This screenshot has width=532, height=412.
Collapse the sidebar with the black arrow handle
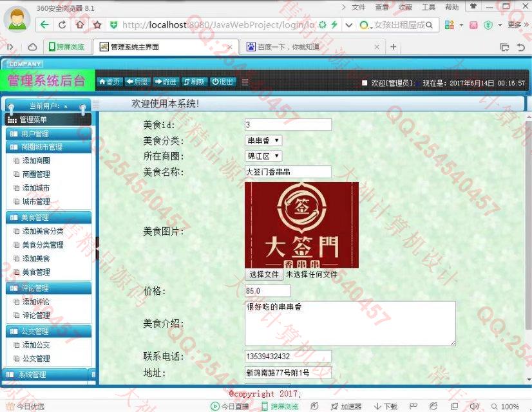click(97, 248)
